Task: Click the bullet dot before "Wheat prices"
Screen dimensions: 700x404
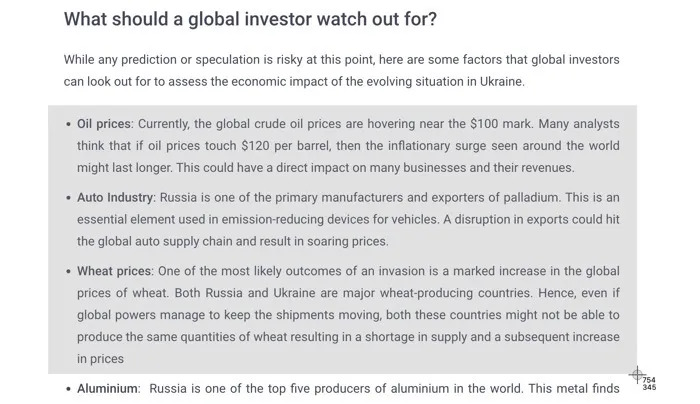Action: tap(68, 271)
